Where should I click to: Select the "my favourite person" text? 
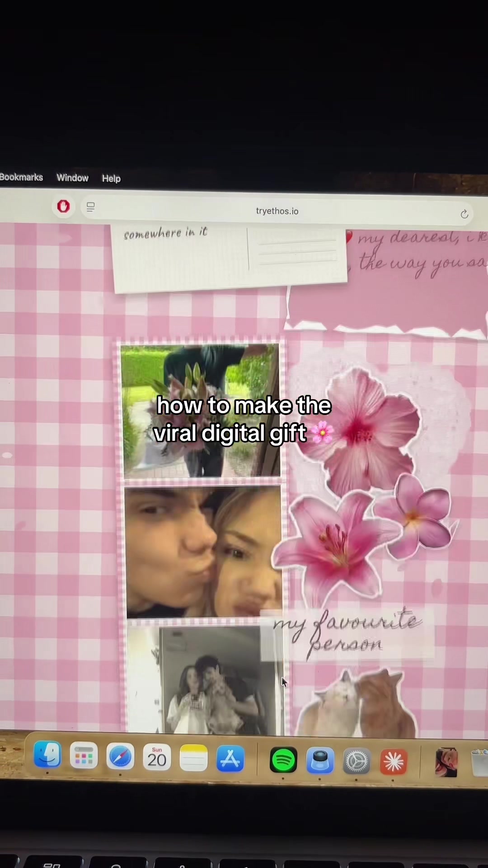347,633
